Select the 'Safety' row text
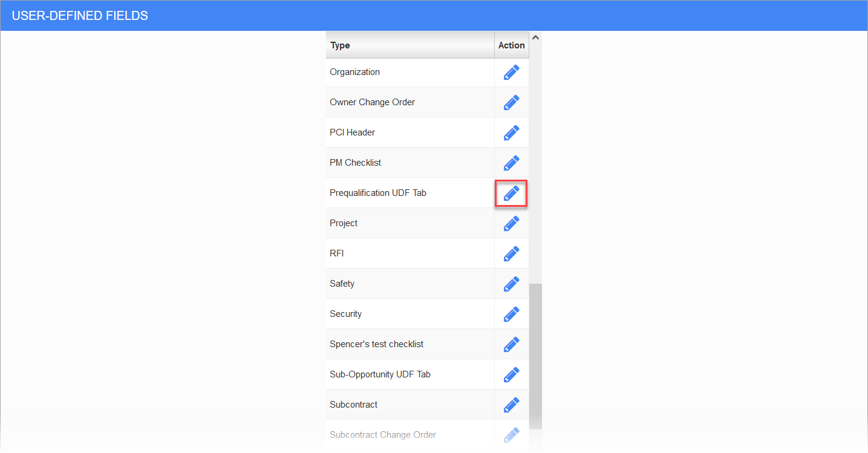 pyautogui.click(x=342, y=284)
